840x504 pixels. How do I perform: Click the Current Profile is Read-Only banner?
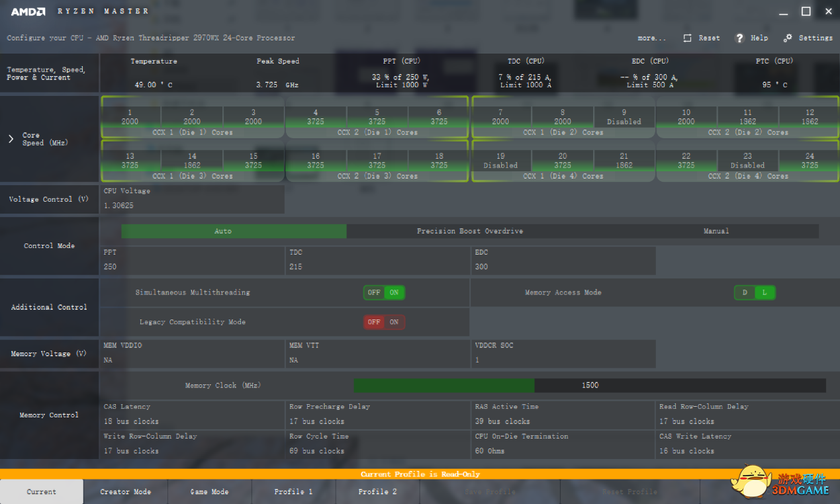click(420, 474)
